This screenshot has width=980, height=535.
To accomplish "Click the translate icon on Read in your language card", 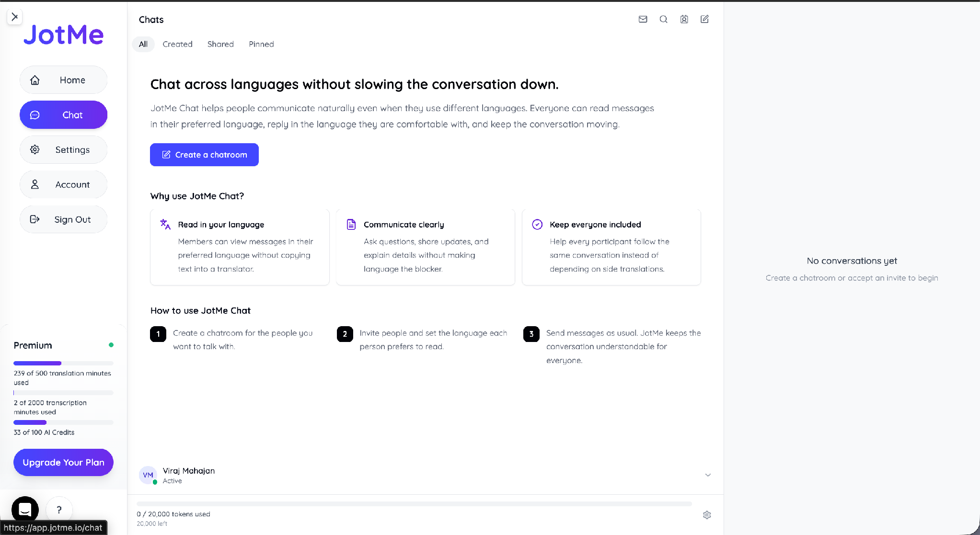I will pos(165,224).
